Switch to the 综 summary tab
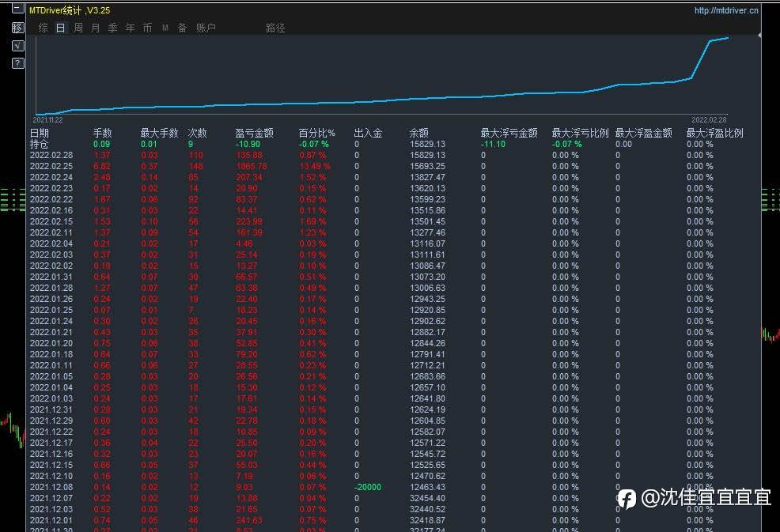This screenshot has width=780, height=532. pos(43,28)
